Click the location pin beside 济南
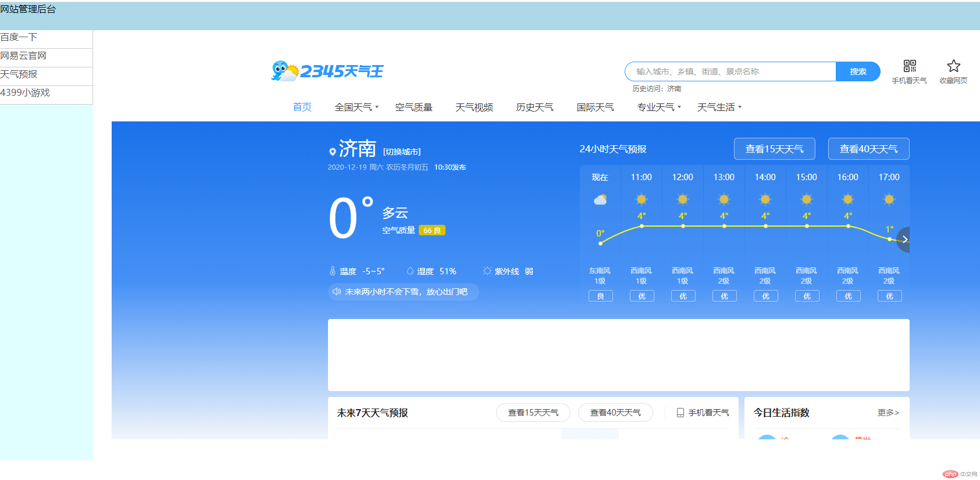Screen dimensions: 980x480 point(332,152)
